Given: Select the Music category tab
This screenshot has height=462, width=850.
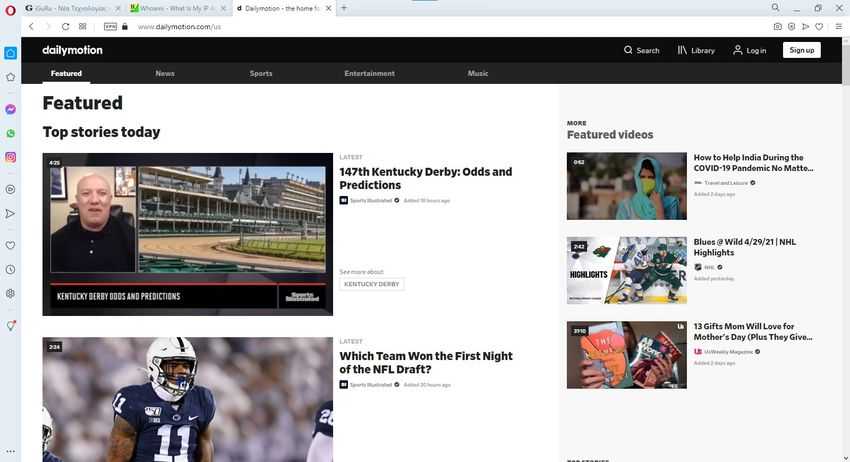Looking at the screenshot, I should point(478,73).
